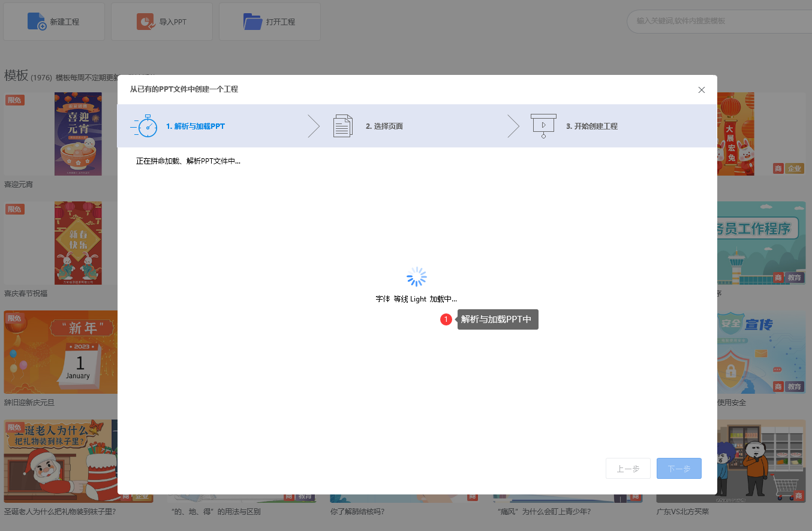Click the "的、地、得"的用法与区别 title
812x531 pixels.
point(216,512)
